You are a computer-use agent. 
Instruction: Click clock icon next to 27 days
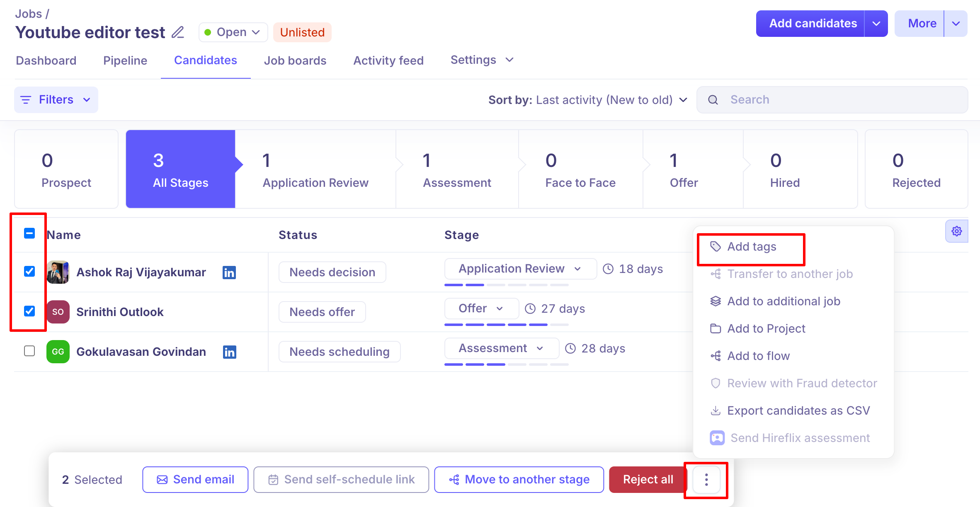click(530, 309)
